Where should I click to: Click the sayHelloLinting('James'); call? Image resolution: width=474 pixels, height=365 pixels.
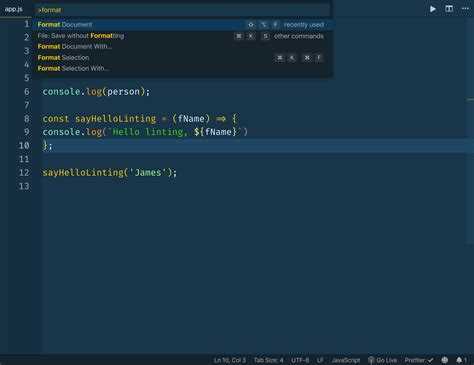[110, 173]
